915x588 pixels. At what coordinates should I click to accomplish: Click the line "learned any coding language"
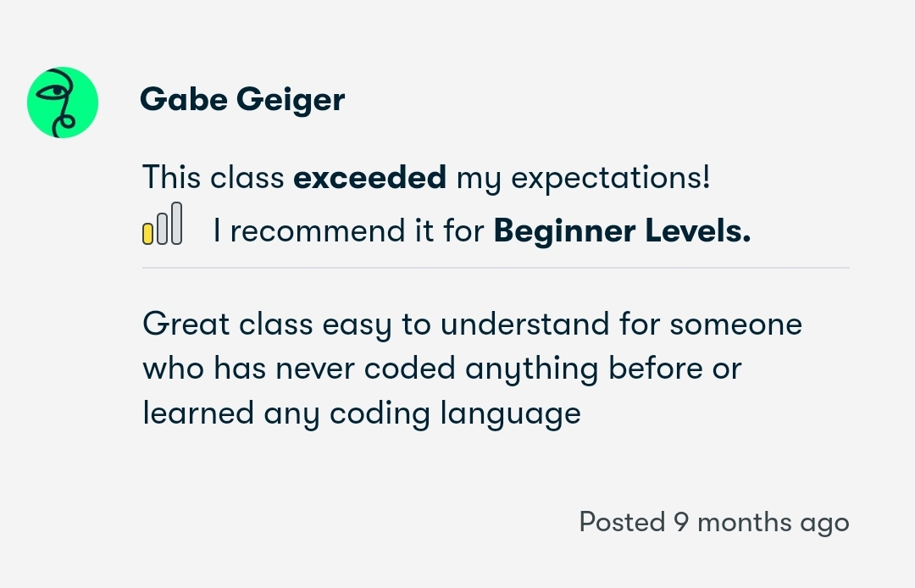361,413
